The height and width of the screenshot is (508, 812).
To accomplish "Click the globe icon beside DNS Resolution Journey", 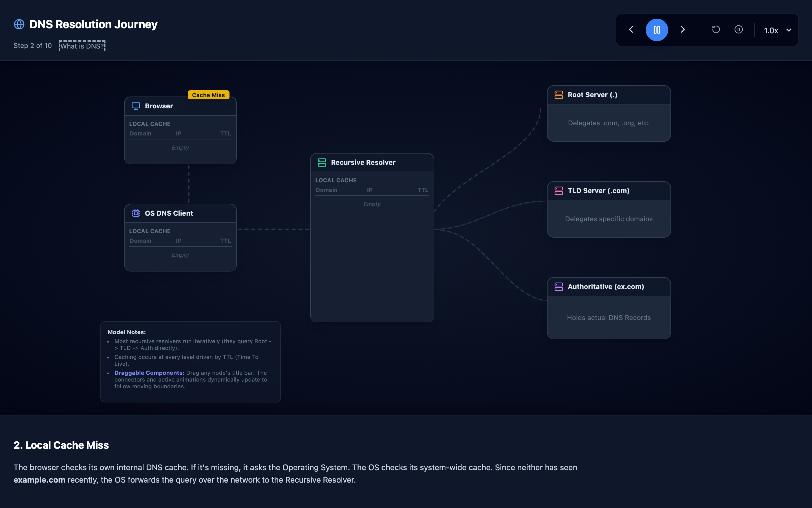I will click(19, 24).
